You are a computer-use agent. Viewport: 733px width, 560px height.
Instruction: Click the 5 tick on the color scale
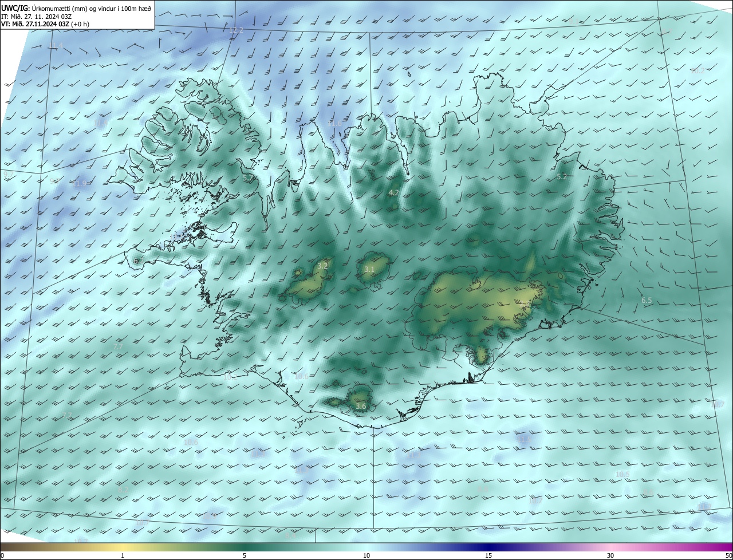click(245, 555)
